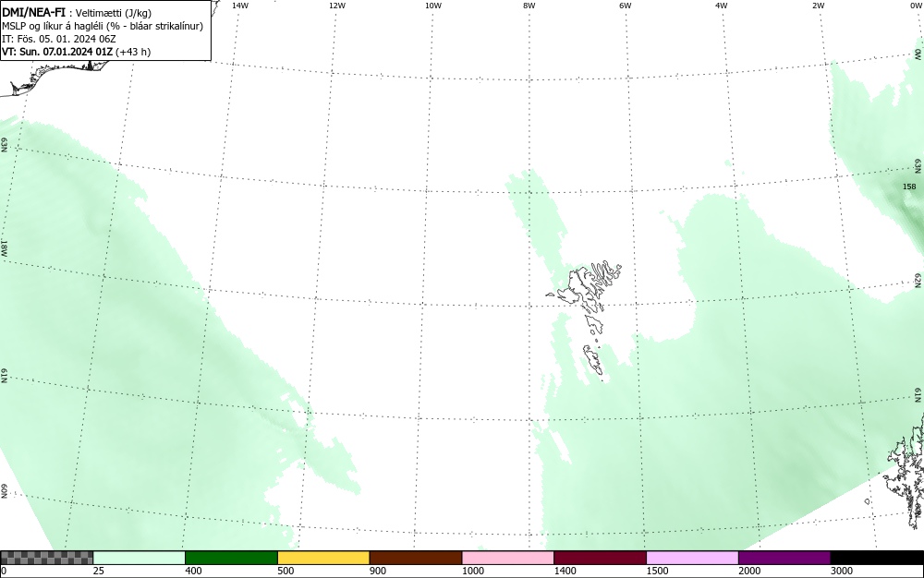Click the '2W' longitude label
924x578 pixels.
point(818,6)
